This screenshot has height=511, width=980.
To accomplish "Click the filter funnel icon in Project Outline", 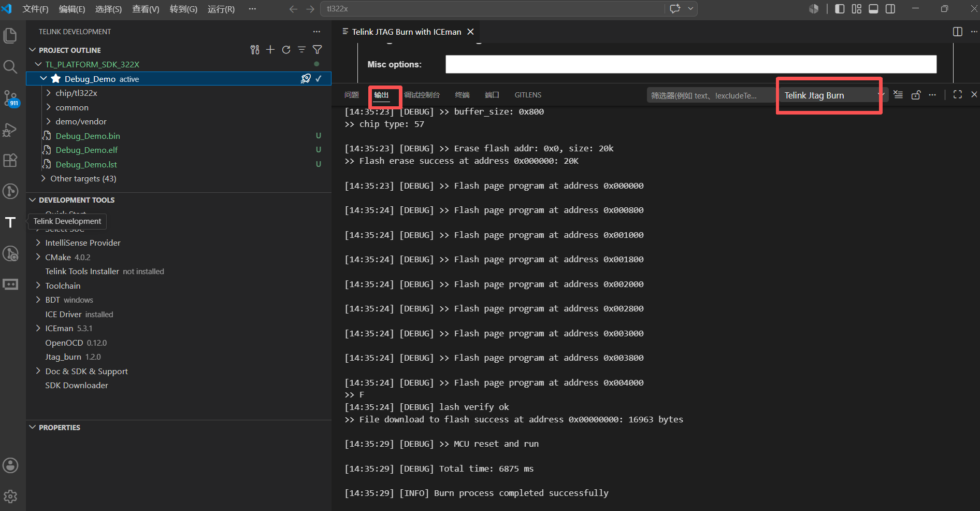I will [x=318, y=50].
